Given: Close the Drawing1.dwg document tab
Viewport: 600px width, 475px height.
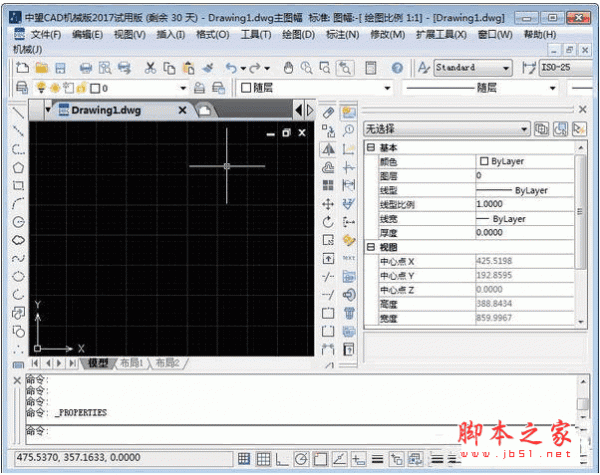Looking at the screenshot, I should tap(183, 110).
